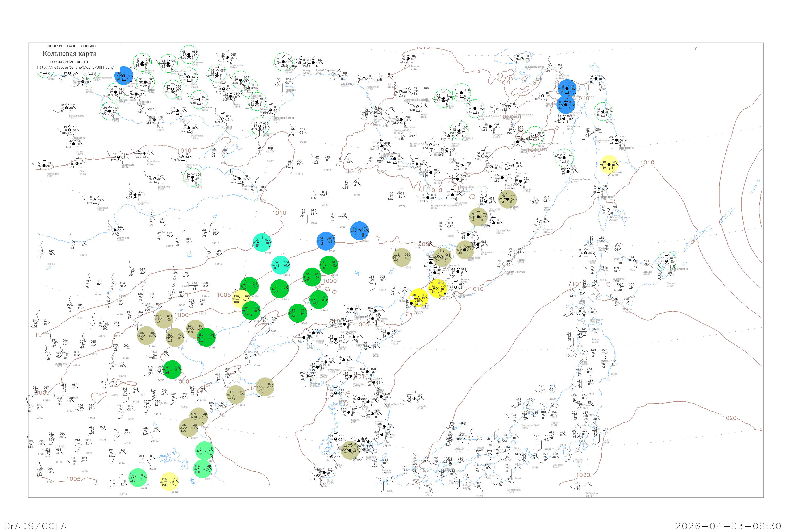Open the meteocenter.net/circ/UHHH.png URL
798x532 pixels.
(x=75, y=67)
